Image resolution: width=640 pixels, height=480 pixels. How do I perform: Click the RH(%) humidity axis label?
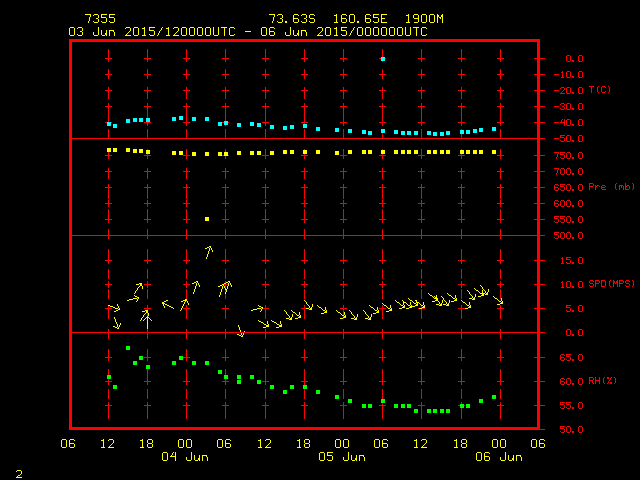pos(602,381)
